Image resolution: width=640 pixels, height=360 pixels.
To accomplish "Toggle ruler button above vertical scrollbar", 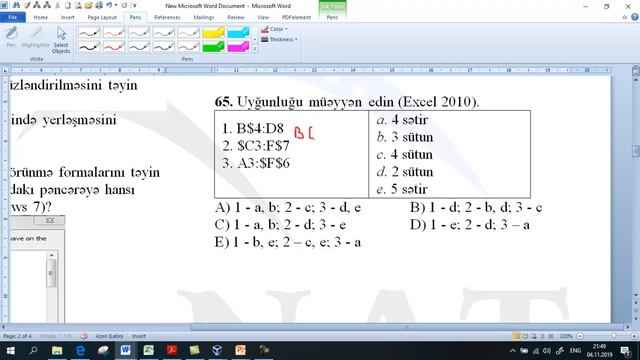I will pos(636,71).
